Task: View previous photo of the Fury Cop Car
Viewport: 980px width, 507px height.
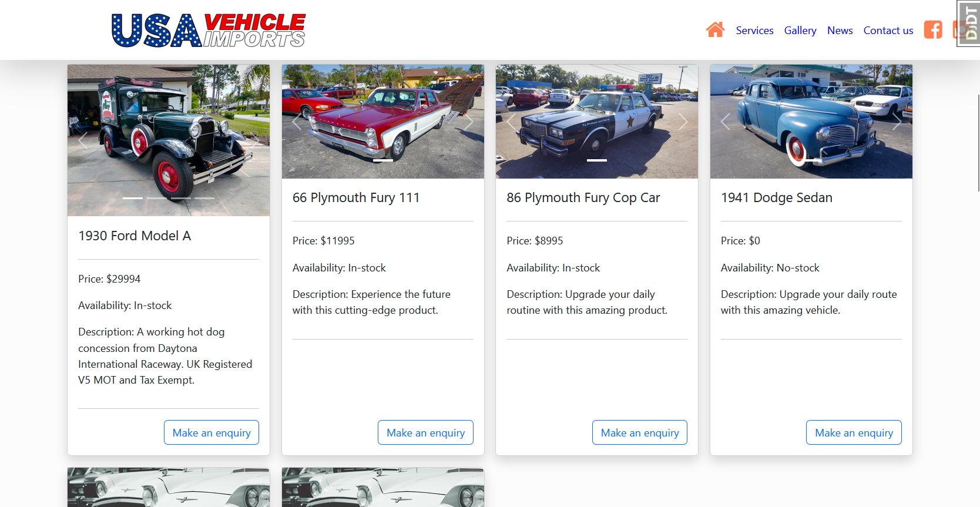Action: [x=511, y=122]
